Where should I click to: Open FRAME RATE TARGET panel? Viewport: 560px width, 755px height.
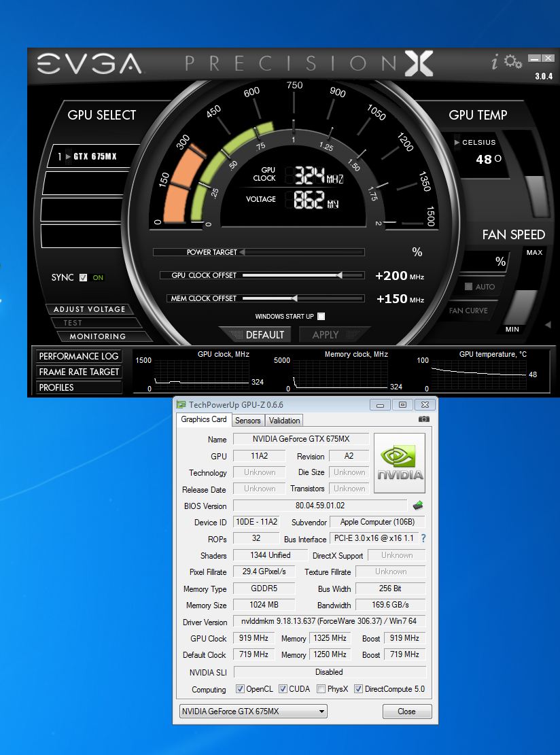(78, 372)
